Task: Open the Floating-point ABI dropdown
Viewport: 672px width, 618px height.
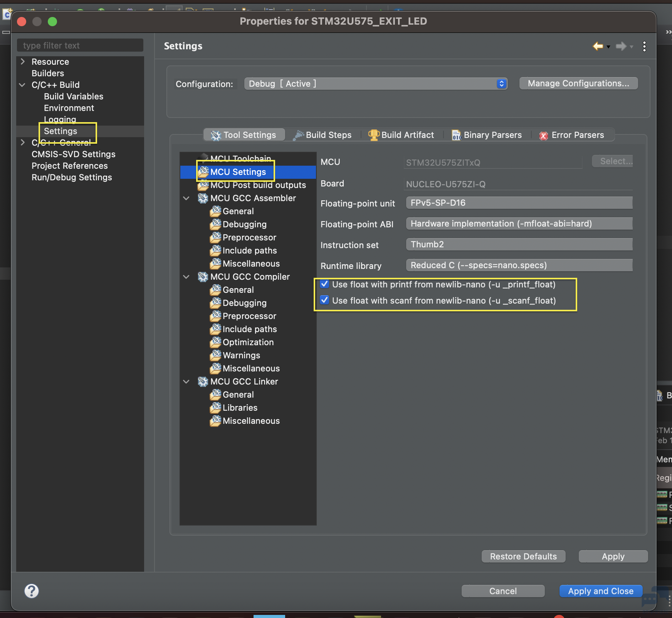Action: pos(519,223)
